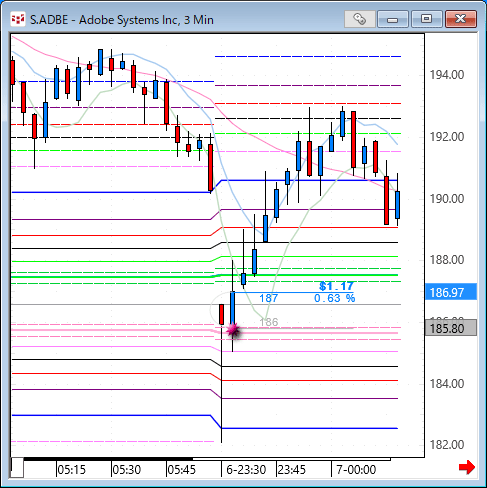Click the $1.17 measurement value
This screenshot has width=487, height=488.
pos(336,286)
